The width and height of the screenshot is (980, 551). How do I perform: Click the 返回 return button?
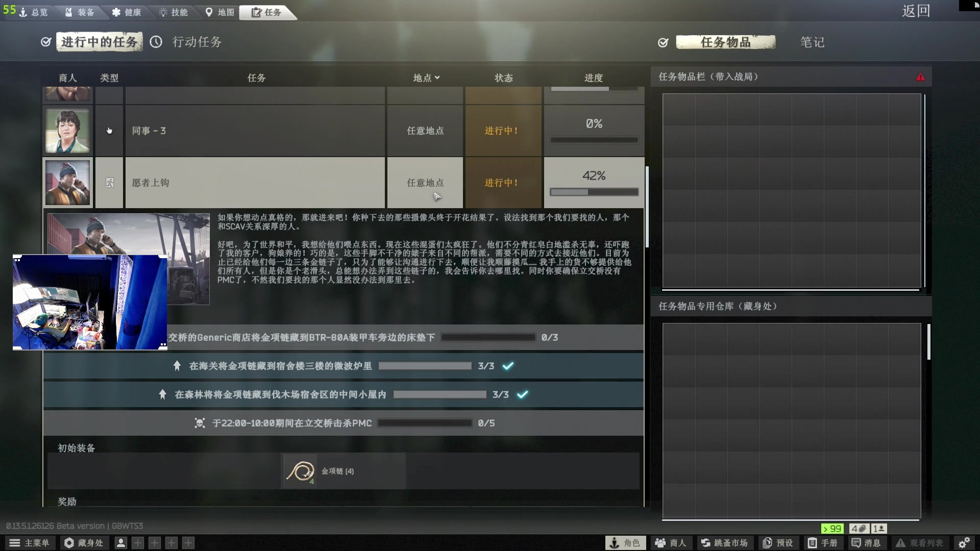pyautogui.click(x=916, y=11)
